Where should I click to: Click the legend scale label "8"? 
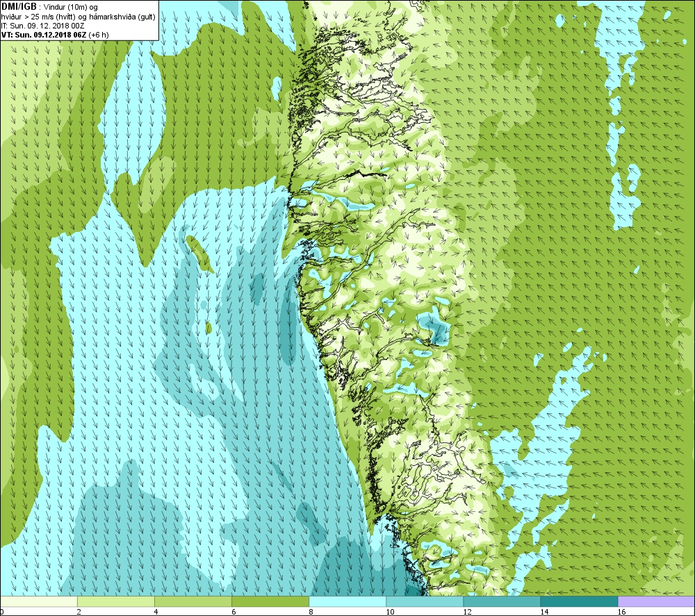311,612
